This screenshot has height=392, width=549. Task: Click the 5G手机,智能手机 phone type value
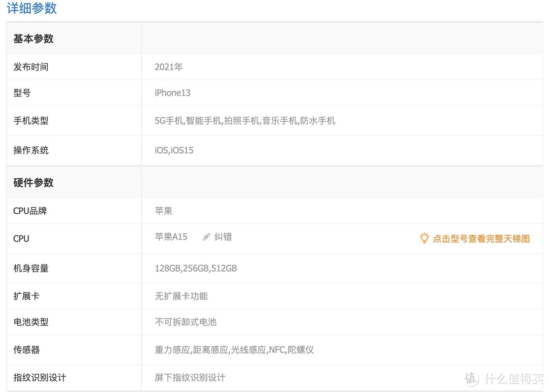245,121
